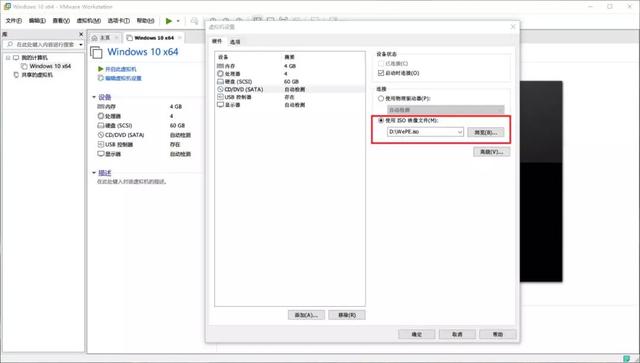This screenshot has height=363, width=640.
Task: Open the library search filter dropdown arrow
Action: point(80,44)
